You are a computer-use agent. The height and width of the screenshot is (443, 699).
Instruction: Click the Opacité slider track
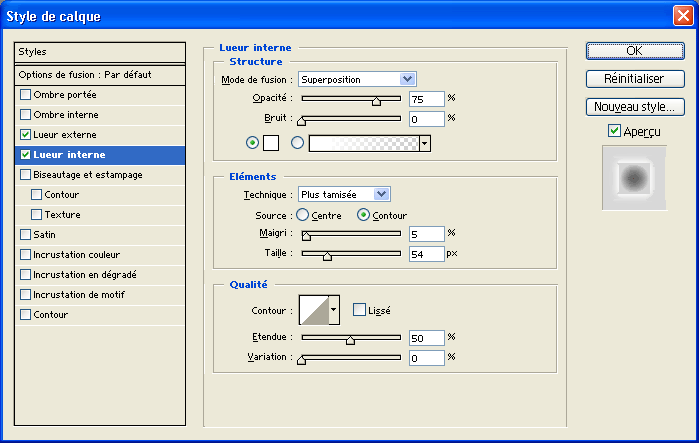click(350, 98)
